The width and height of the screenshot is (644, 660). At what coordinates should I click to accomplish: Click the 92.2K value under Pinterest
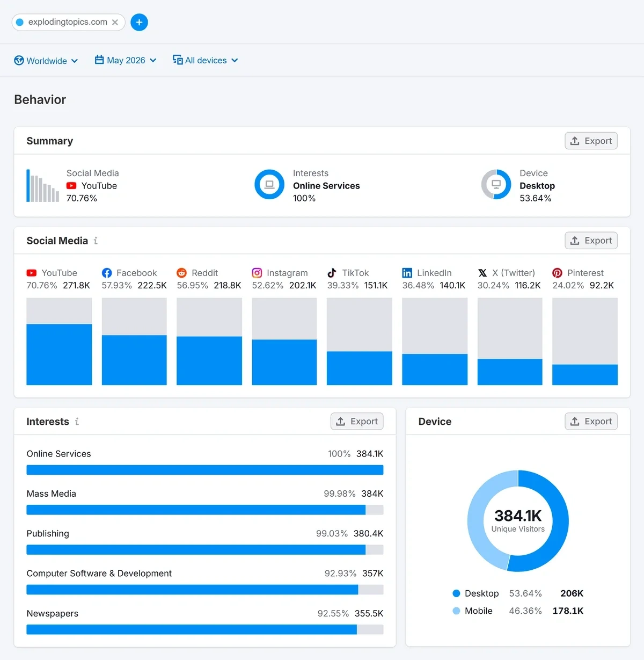pos(602,285)
